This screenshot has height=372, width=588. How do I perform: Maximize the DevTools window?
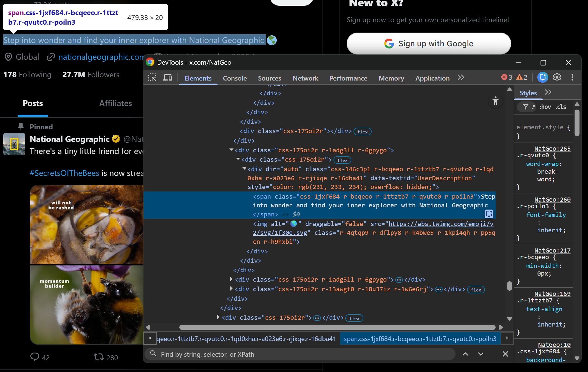click(543, 63)
